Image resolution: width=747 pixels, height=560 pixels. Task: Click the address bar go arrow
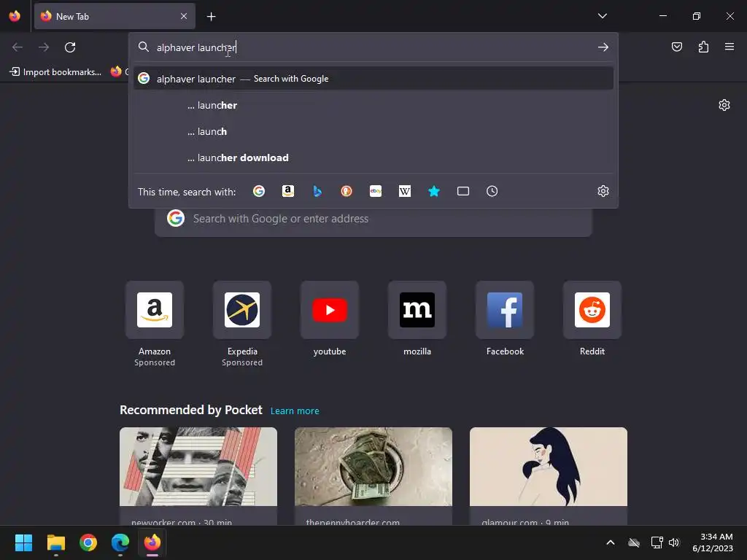click(x=603, y=47)
